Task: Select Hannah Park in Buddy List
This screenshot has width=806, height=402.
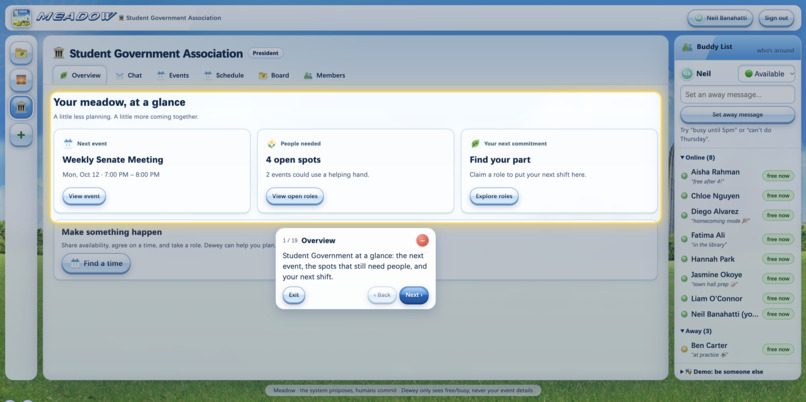Action: (x=737, y=259)
